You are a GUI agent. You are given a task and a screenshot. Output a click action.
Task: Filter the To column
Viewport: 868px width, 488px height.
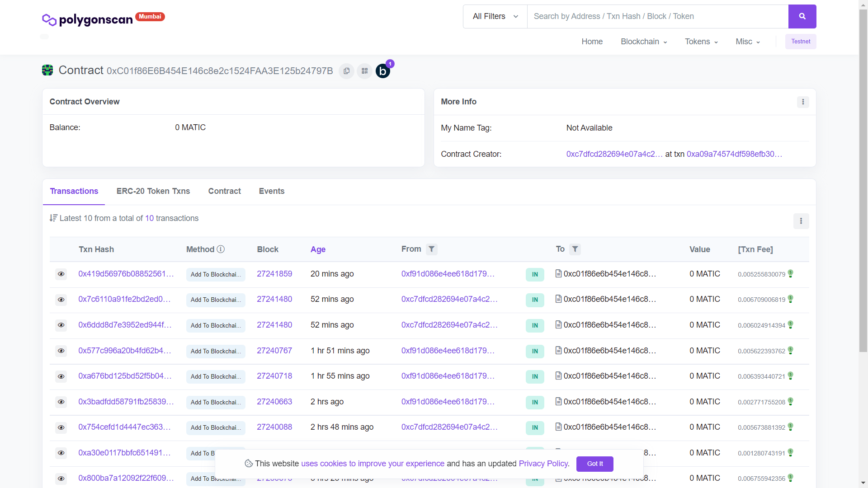tap(575, 249)
